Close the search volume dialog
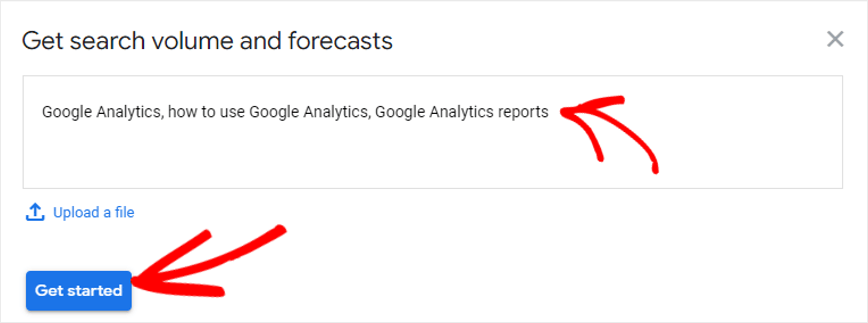Image resolution: width=868 pixels, height=323 pixels. 835,39
